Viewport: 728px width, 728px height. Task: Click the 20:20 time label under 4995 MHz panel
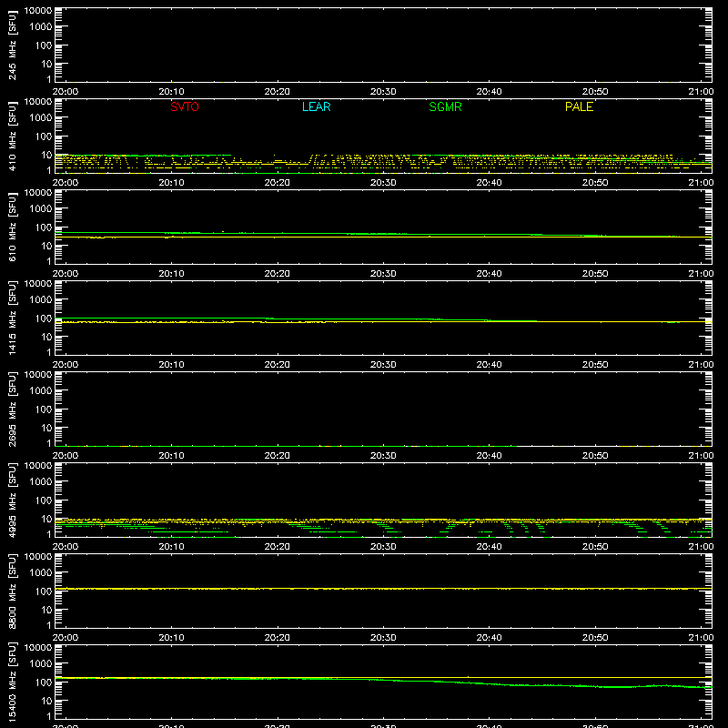point(278,547)
